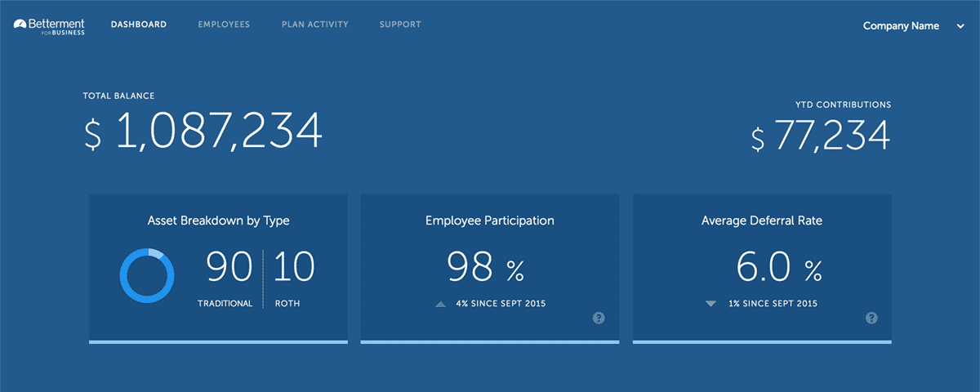
Task: Click the Asset Breakdown by Type card title
Action: point(218,220)
